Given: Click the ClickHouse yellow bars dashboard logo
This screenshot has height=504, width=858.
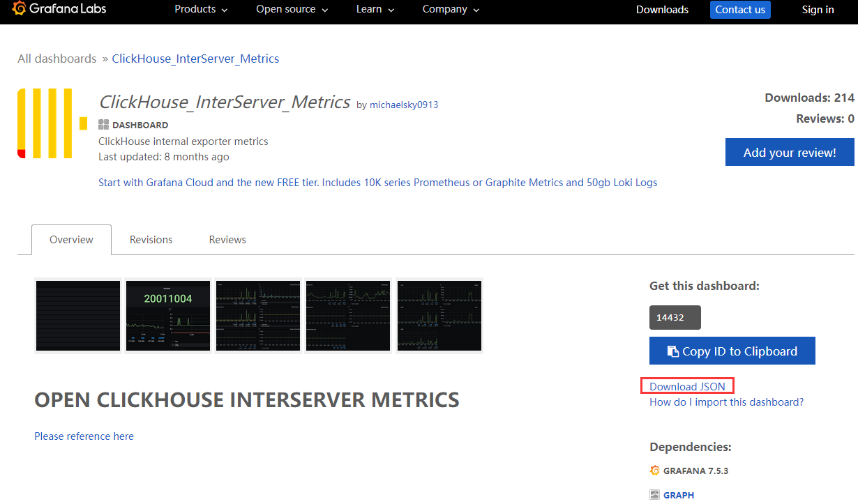Looking at the screenshot, I should 52,123.
